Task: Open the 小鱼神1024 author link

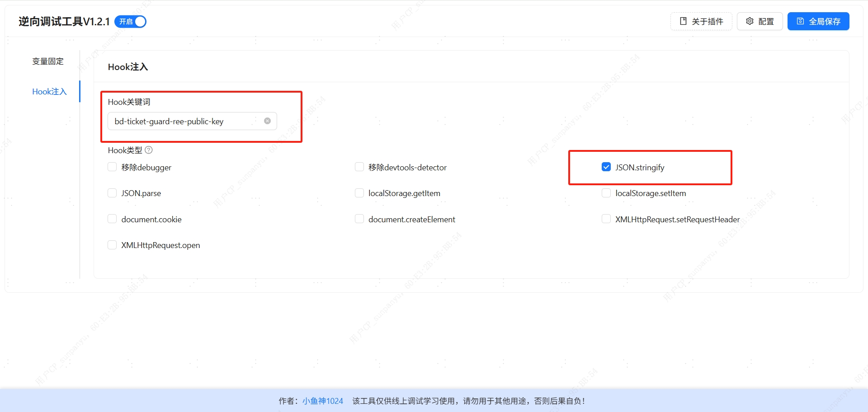Action: (x=322, y=400)
